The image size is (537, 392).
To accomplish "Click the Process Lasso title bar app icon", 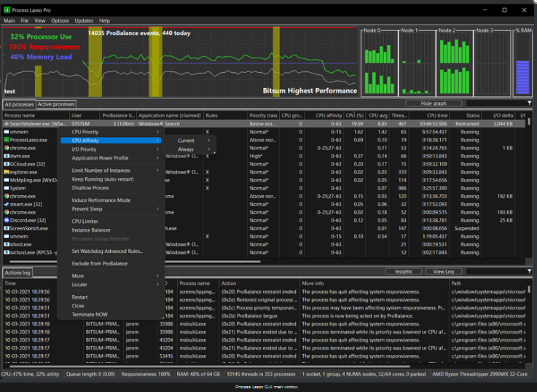I will (7, 10).
